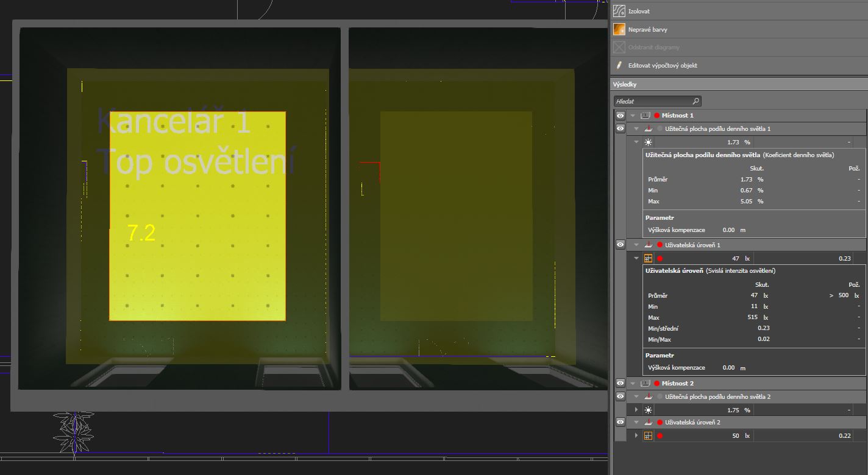Select Užitečná plocha podílu denního světla 2 label
Viewport: 868px width, 475px height.
717,396
